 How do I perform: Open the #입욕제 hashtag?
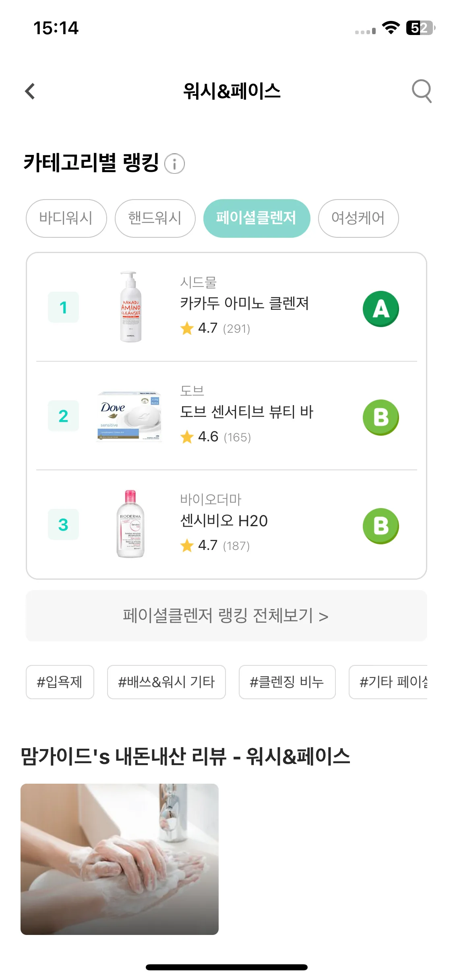tap(60, 682)
